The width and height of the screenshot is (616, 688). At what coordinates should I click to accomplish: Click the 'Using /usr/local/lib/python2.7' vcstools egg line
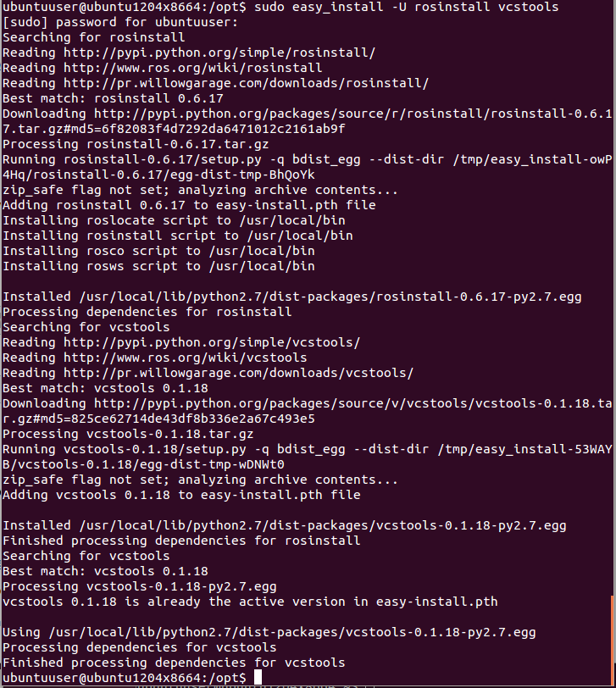coord(269,632)
